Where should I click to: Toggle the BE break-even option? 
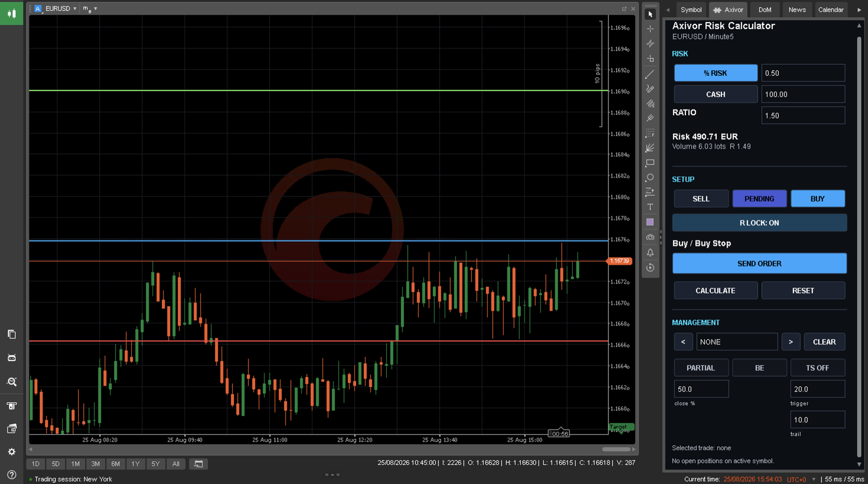759,367
